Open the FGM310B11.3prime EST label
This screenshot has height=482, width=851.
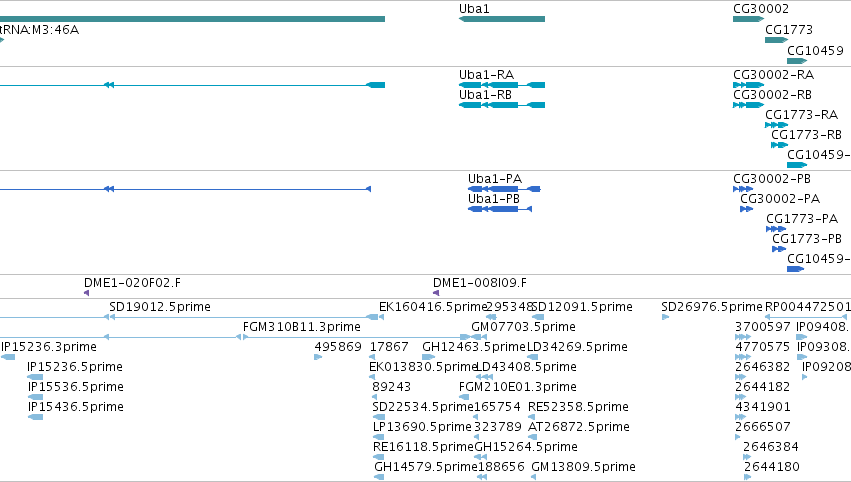click(302, 327)
